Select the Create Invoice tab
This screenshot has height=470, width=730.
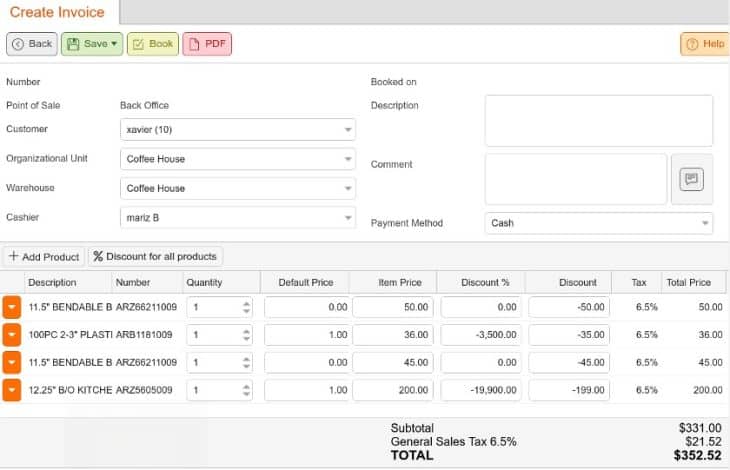click(x=59, y=12)
